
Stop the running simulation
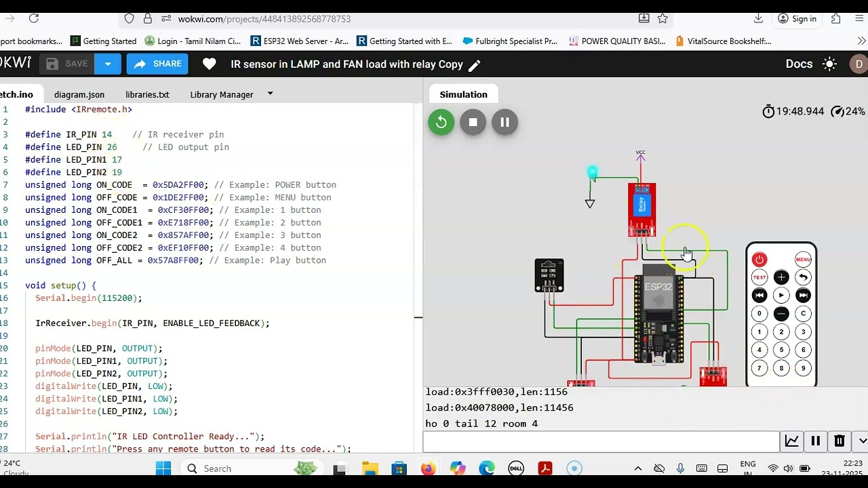(x=473, y=122)
